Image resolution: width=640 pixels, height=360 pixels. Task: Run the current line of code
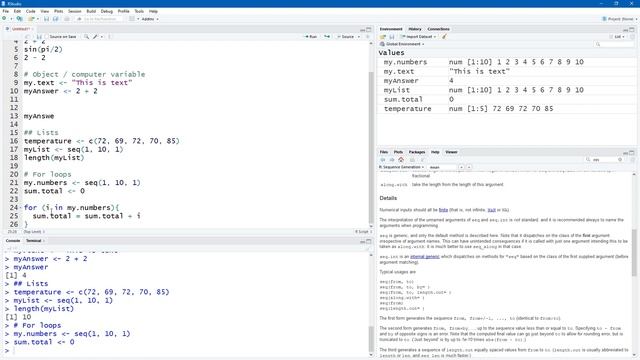pyautogui.click(x=311, y=37)
